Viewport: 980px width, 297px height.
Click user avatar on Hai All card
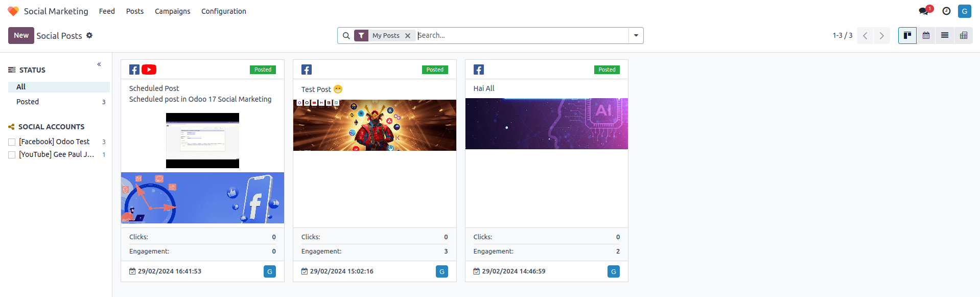[614, 271]
